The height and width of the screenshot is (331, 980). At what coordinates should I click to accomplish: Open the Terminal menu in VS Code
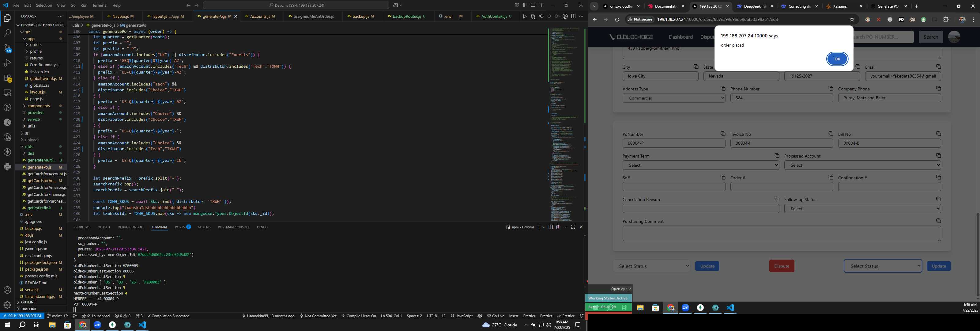[100, 5]
